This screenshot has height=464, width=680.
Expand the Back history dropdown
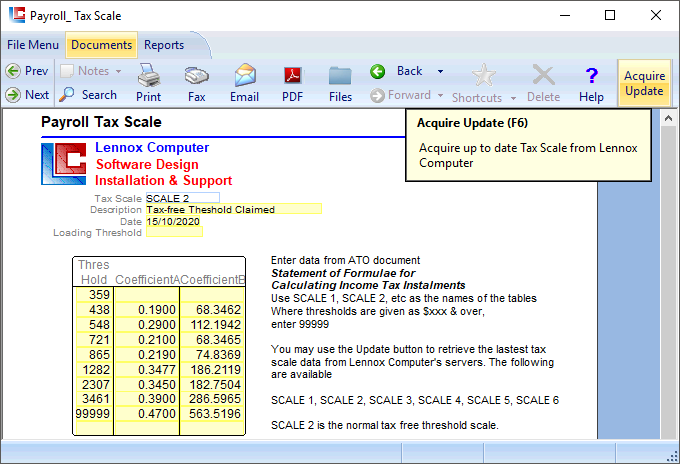click(x=440, y=71)
